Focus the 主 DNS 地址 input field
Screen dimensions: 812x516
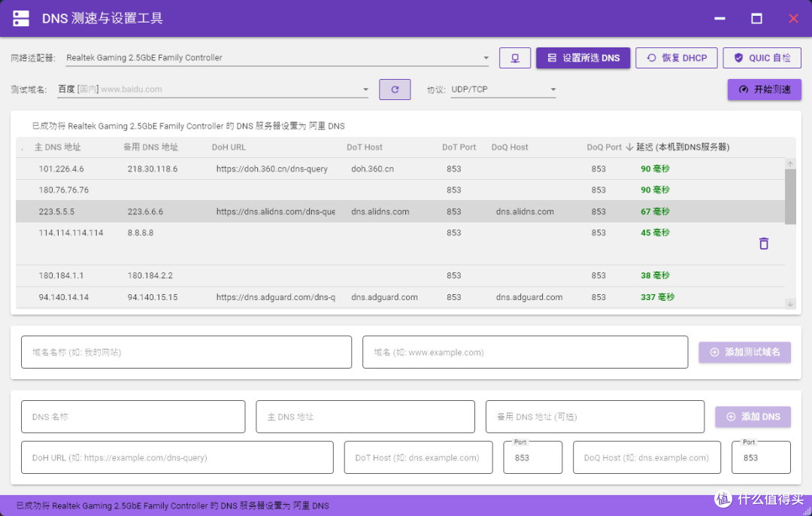365,417
